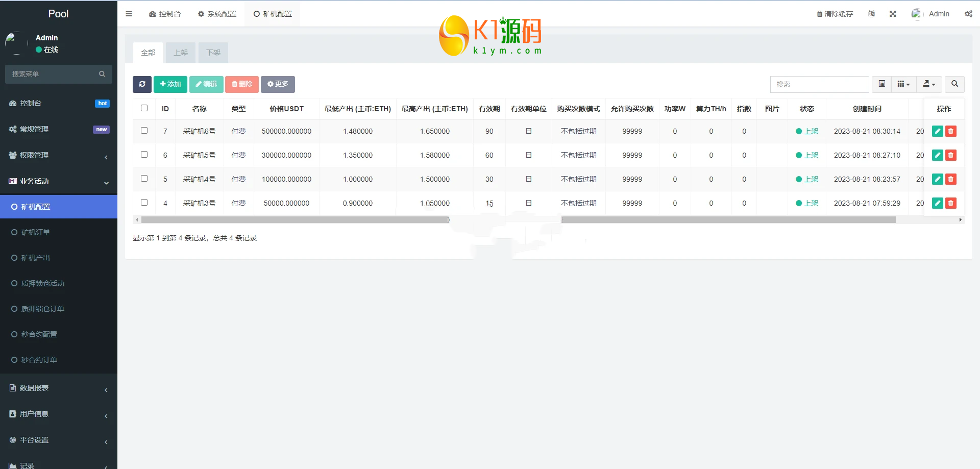980x469 pixels.
Task: Check the select-all checkbox in table header
Action: coord(144,108)
